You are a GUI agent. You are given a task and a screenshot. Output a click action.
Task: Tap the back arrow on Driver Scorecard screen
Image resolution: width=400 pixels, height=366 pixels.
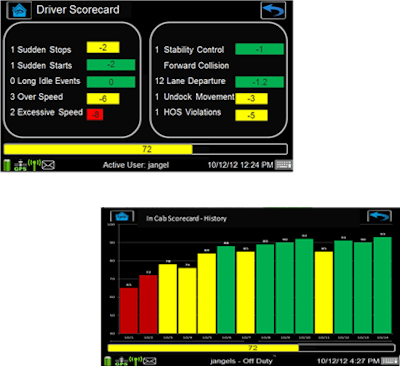(273, 10)
